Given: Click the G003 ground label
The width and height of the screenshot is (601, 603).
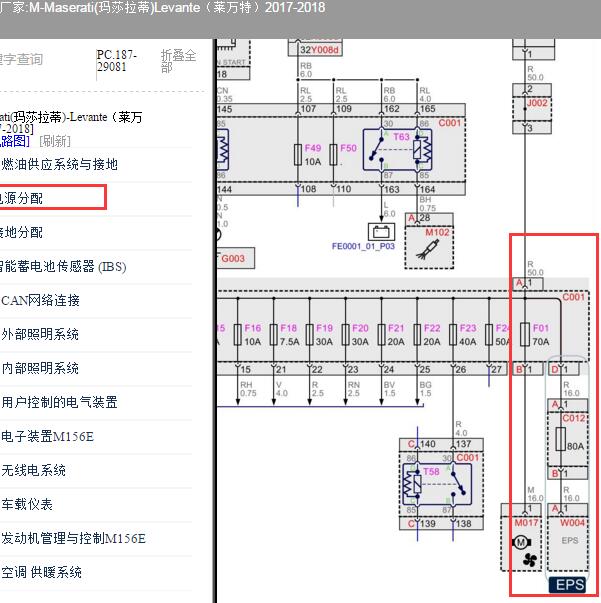Looking at the screenshot, I should coord(233,258).
